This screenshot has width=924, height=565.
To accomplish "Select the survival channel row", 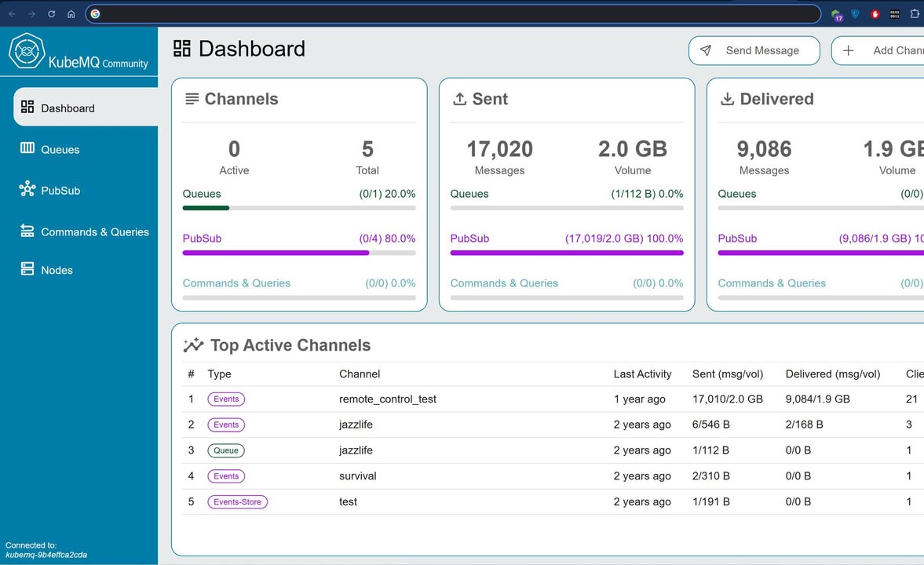I will coord(358,476).
